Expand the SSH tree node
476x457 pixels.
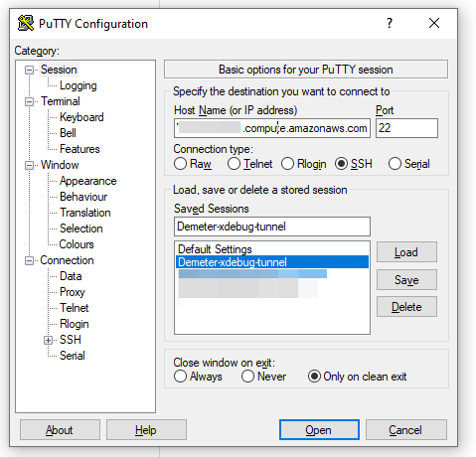pyautogui.click(x=48, y=340)
